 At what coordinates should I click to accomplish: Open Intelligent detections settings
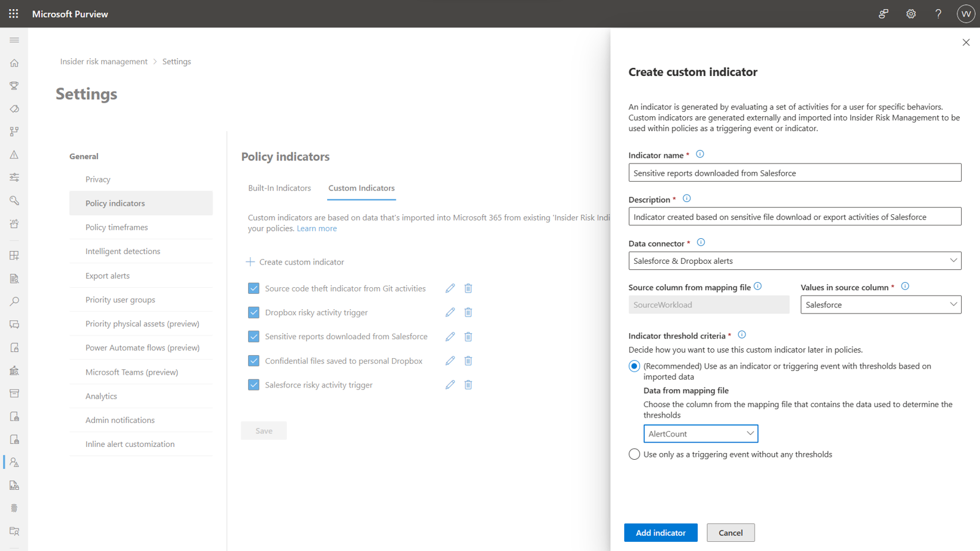(x=141, y=251)
